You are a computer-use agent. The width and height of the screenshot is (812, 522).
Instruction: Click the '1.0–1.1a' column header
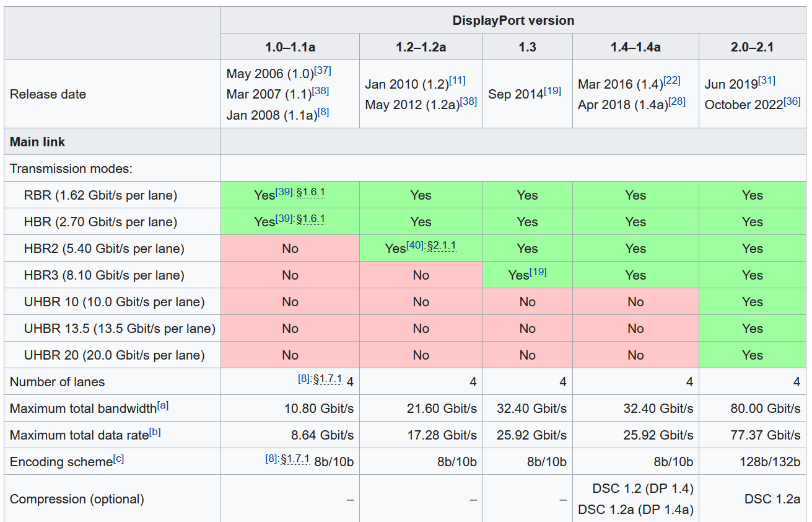[290, 47]
